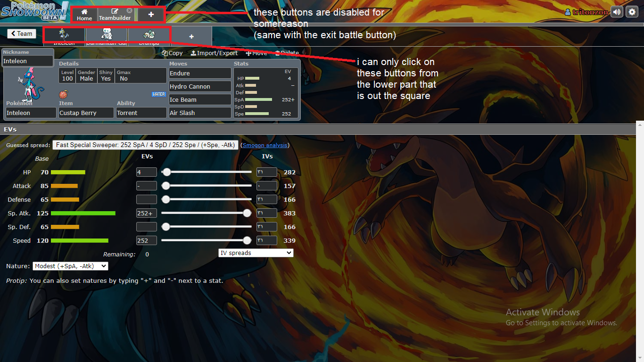Open the Smogon analysis link
The height and width of the screenshot is (362, 644).
265,145
